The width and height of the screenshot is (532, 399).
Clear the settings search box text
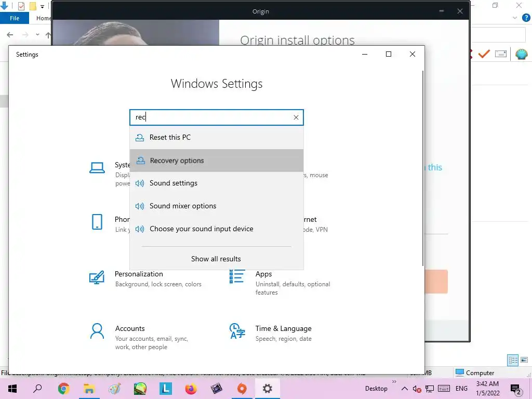296,117
